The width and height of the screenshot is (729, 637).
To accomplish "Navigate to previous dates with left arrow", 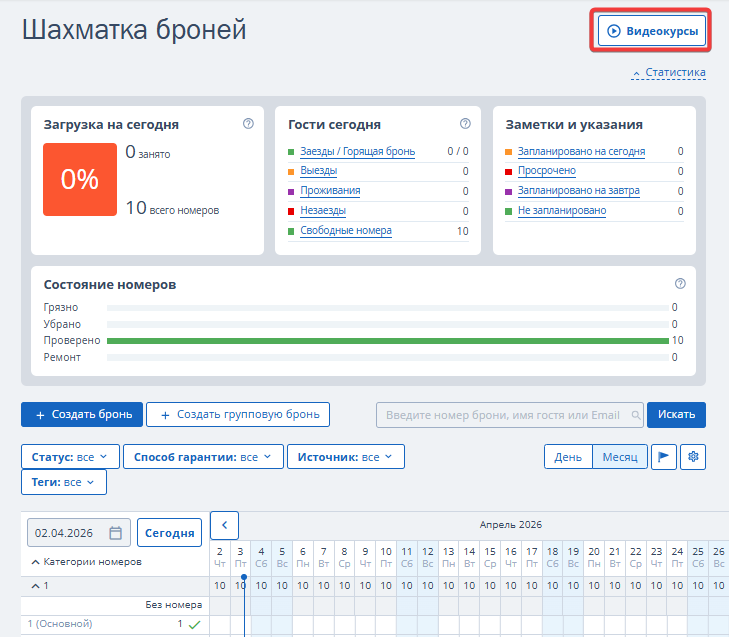I will [x=224, y=524].
